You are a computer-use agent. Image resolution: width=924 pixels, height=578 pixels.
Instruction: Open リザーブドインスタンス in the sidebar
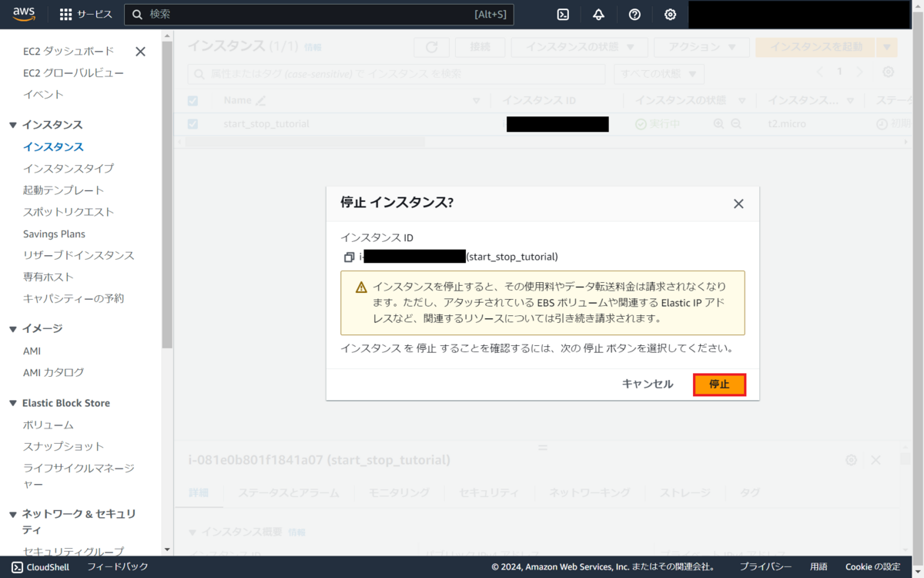[x=79, y=255]
